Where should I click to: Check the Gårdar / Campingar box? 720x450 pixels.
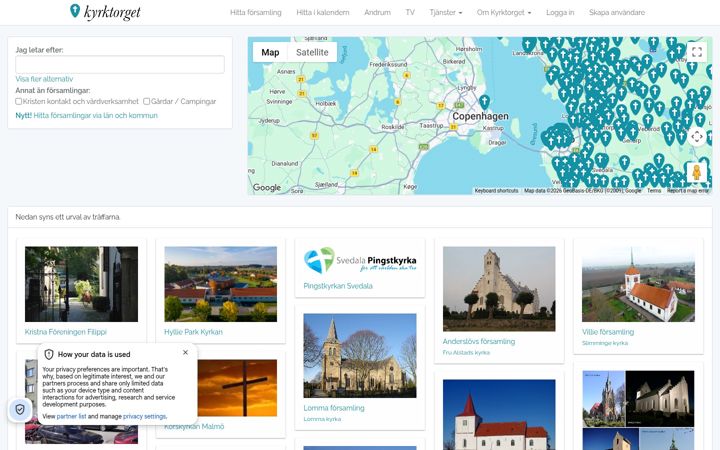point(146,101)
